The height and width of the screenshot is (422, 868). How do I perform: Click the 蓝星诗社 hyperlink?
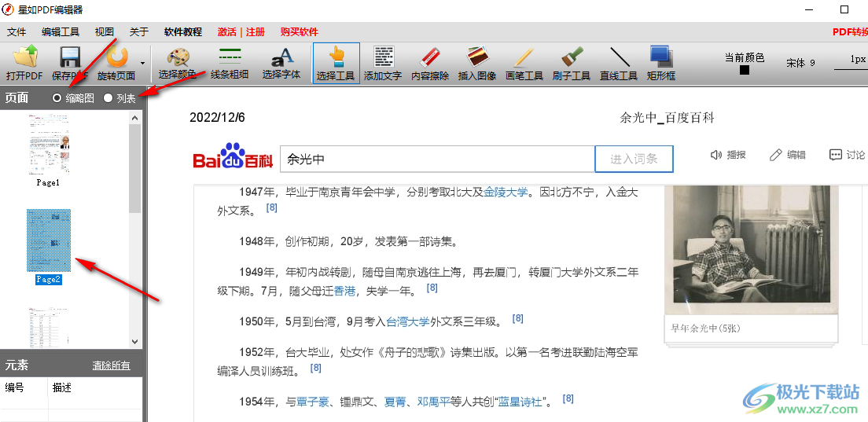tap(520, 402)
